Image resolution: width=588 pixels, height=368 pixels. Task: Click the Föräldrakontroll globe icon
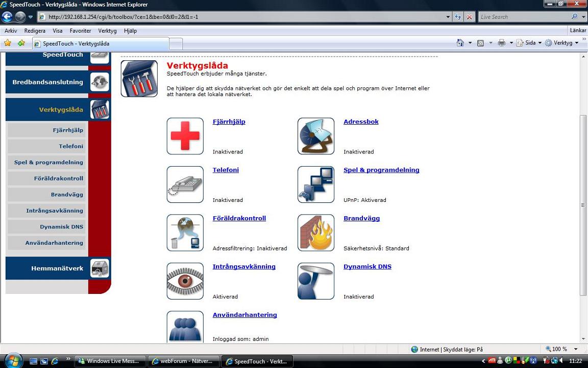tap(185, 233)
